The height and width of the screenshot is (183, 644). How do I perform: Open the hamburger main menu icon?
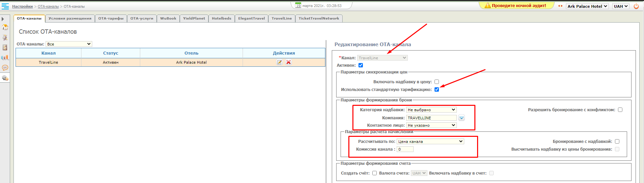[5, 6]
